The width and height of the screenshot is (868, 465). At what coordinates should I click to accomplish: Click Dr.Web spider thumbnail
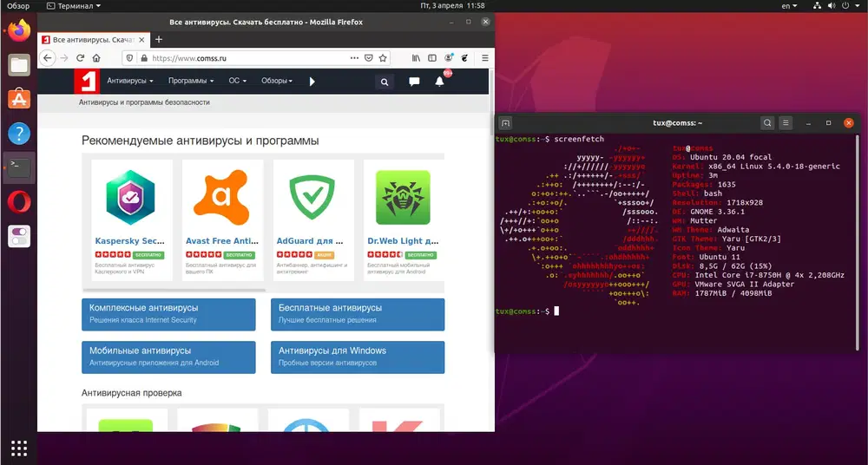click(x=403, y=197)
